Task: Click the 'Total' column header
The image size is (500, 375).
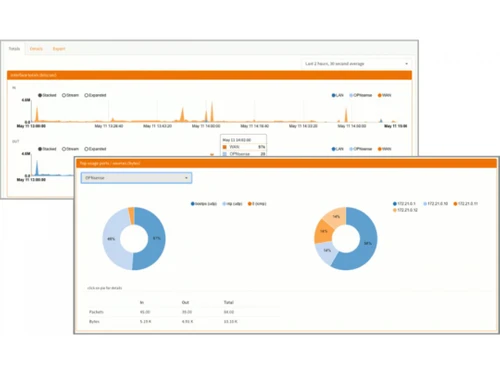Action: (229, 302)
